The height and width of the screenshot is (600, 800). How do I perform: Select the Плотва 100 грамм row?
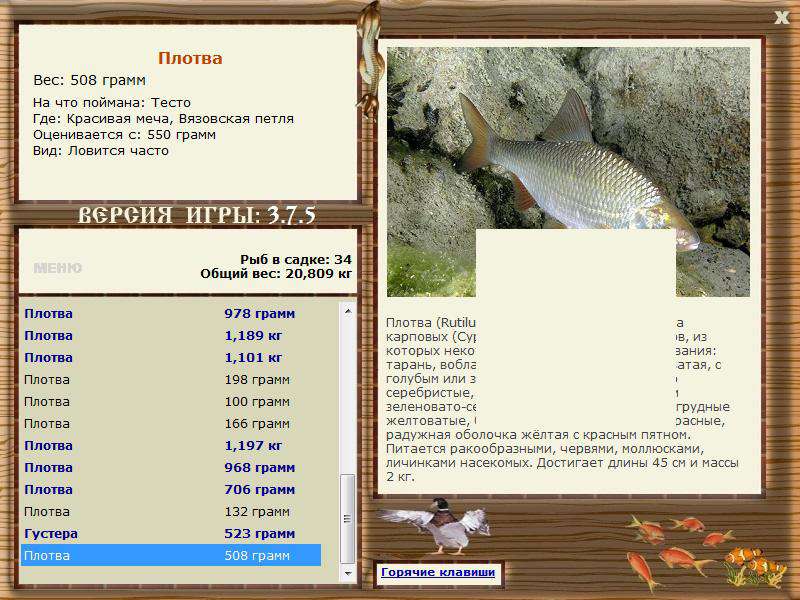tap(171, 402)
